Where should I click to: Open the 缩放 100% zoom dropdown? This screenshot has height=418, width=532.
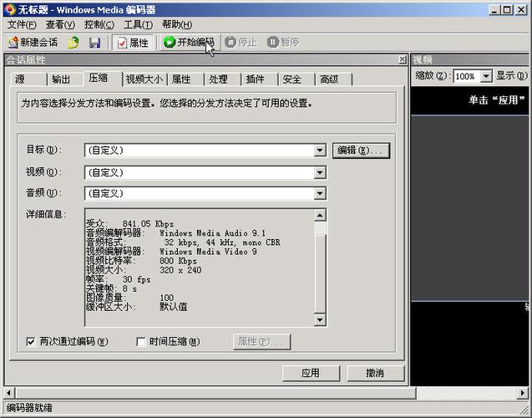(x=486, y=76)
